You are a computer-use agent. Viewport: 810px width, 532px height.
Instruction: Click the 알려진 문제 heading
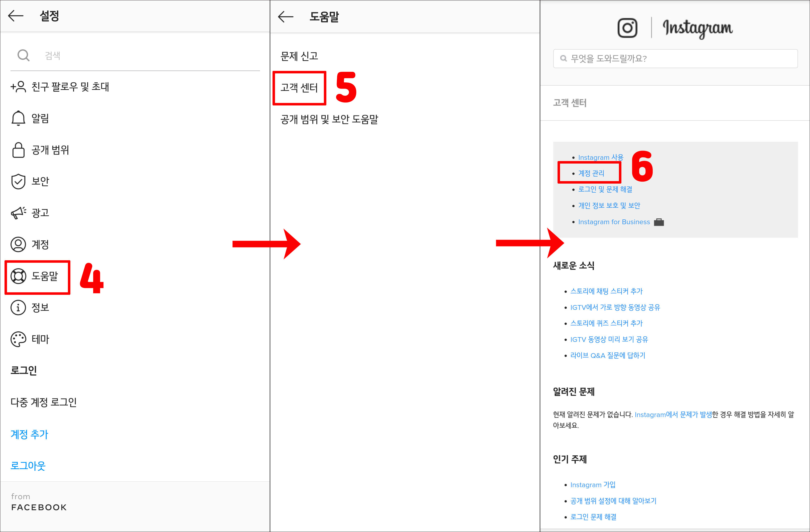coord(574,392)
